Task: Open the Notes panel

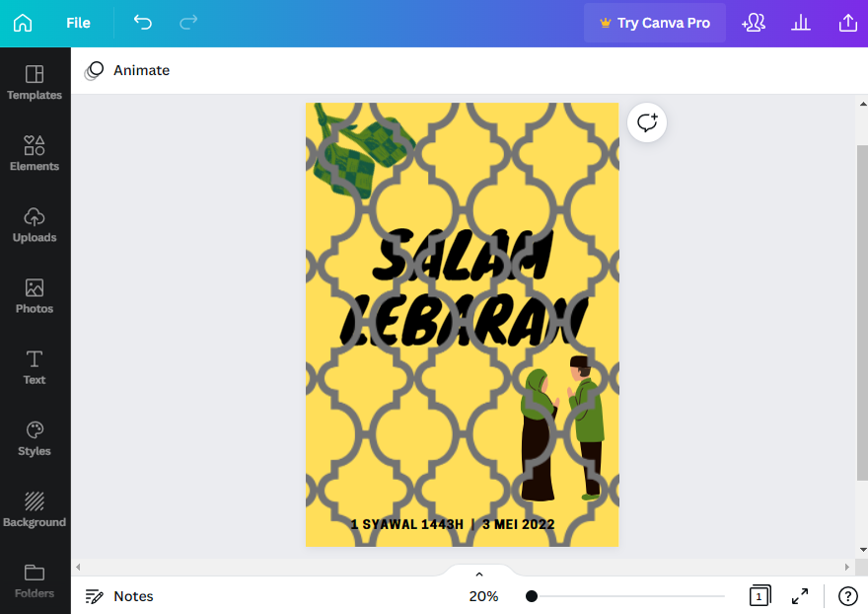Action: click(119, 596)
